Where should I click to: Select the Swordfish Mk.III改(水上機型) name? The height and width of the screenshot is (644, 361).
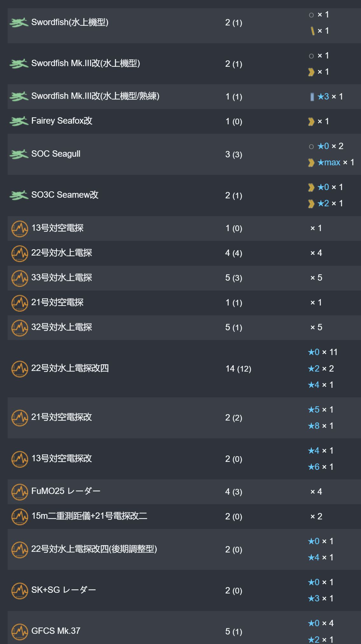tap(86, 63)
